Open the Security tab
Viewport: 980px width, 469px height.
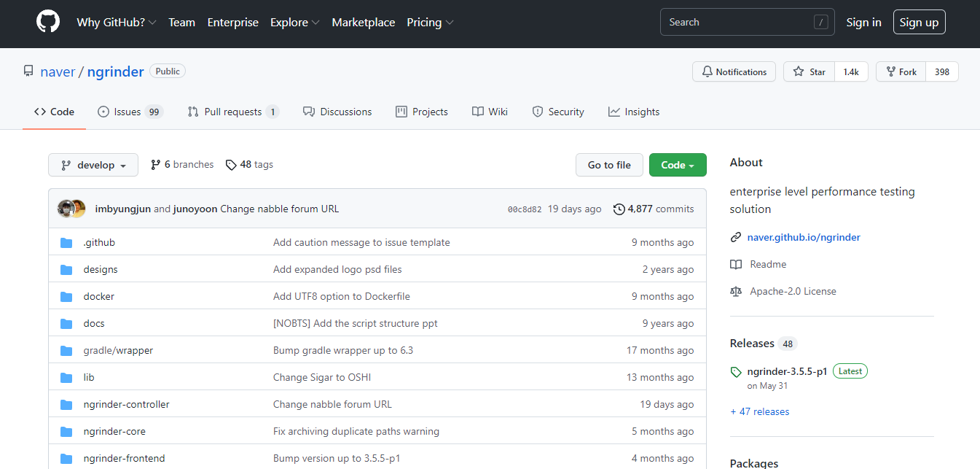[558, 112]
